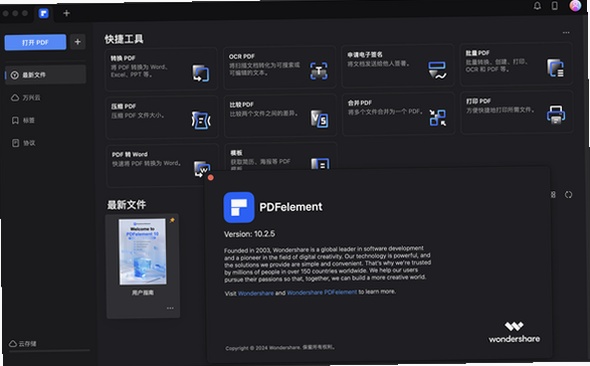Open the PDF 转 Word card title
The width and height of the screenshot is (590, 366).
[x=129, y=154]
